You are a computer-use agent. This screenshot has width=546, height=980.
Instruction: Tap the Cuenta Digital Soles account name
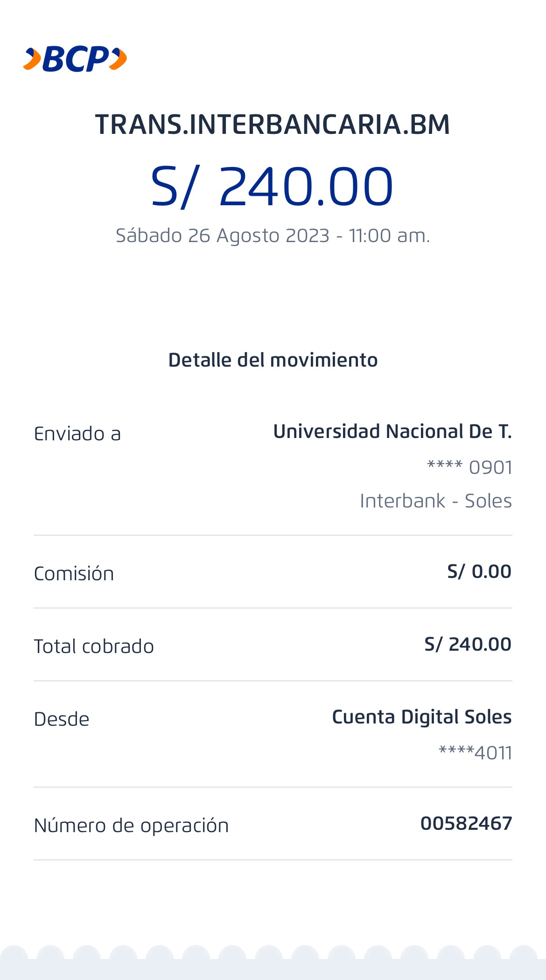pyautogui.click(x=422, y=717)
